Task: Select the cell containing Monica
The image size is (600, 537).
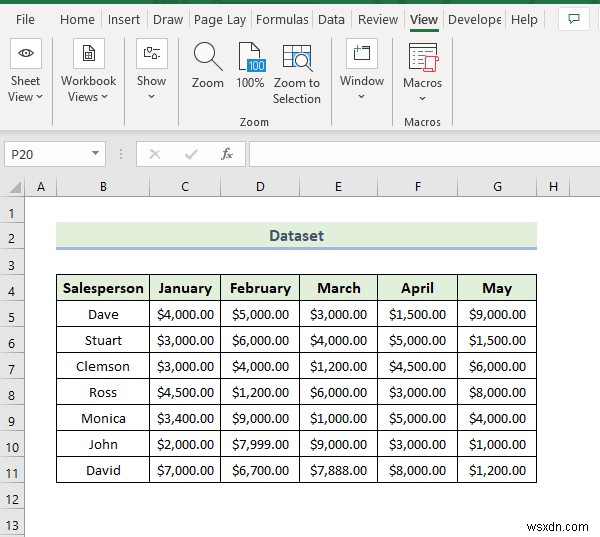Action: [103, 418]
